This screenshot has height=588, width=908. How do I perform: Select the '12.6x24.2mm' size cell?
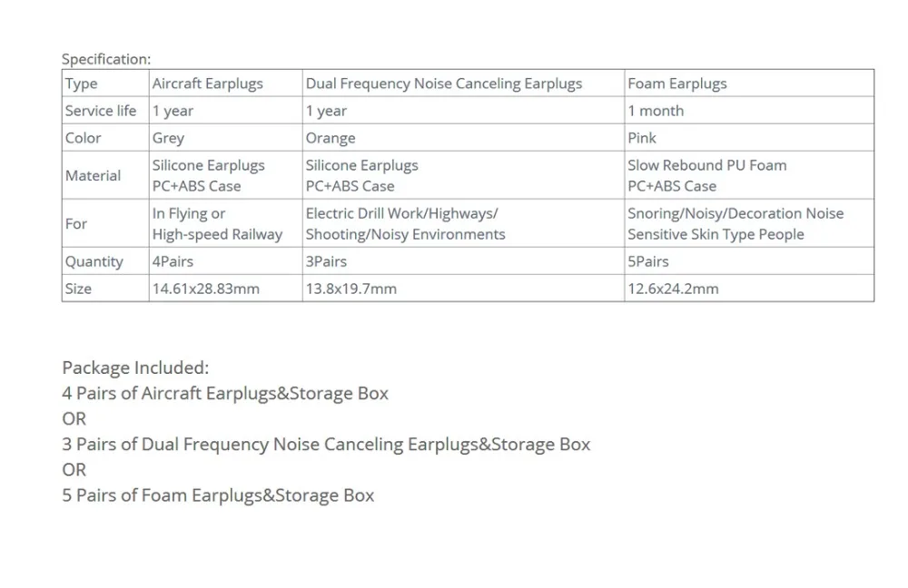tap(749, 289)
